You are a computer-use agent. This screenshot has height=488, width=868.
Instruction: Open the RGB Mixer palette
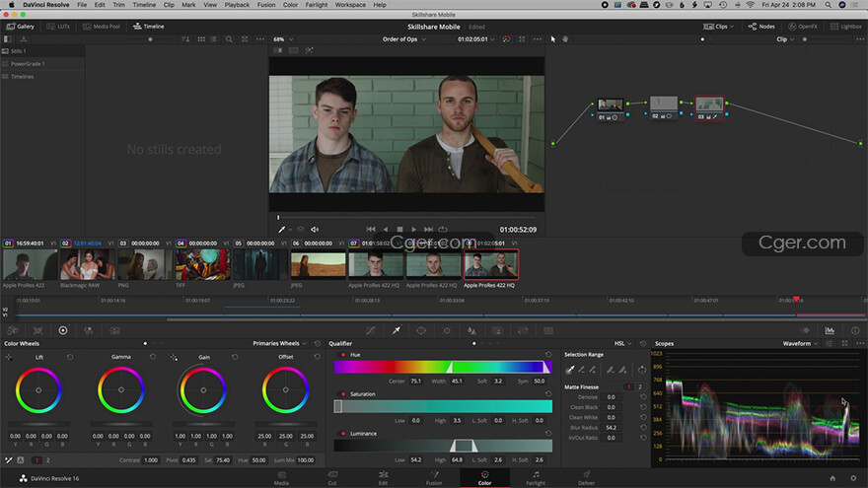[89, 330]
